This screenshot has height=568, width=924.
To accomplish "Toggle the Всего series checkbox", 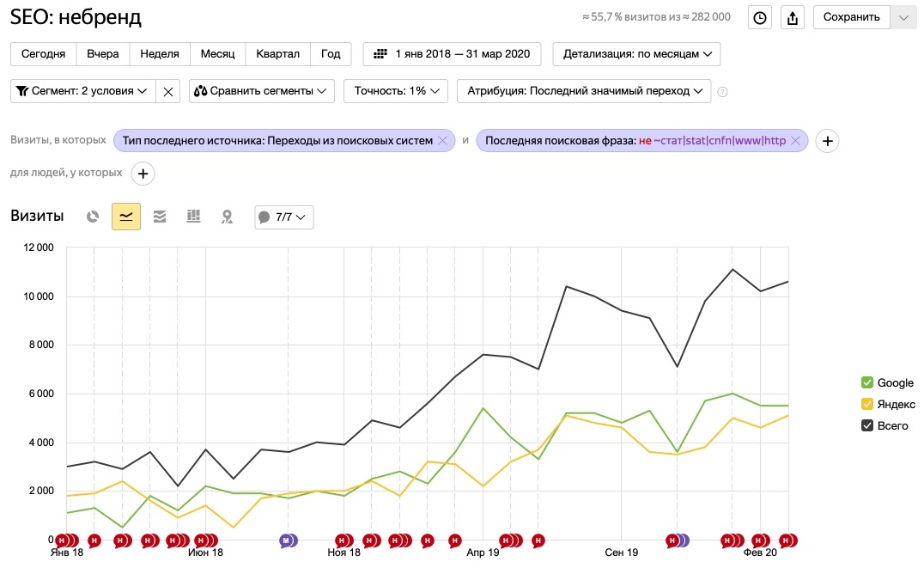I will [x=866, y=426].
